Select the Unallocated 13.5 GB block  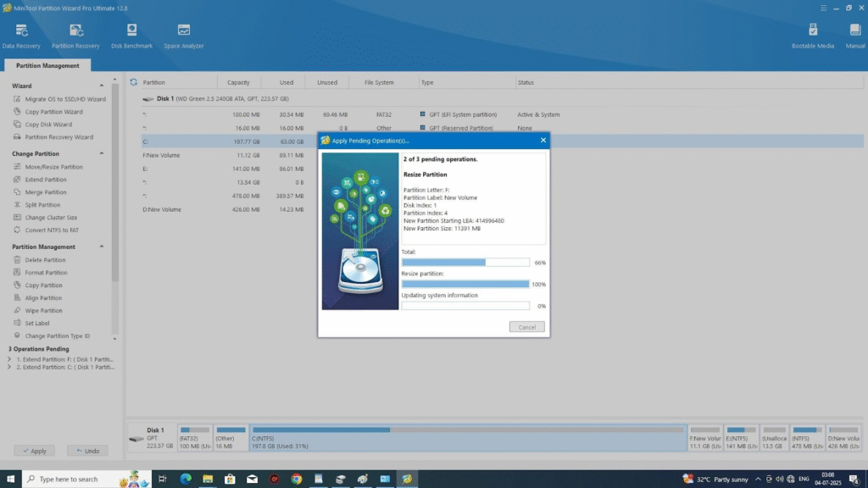(774, 438)
